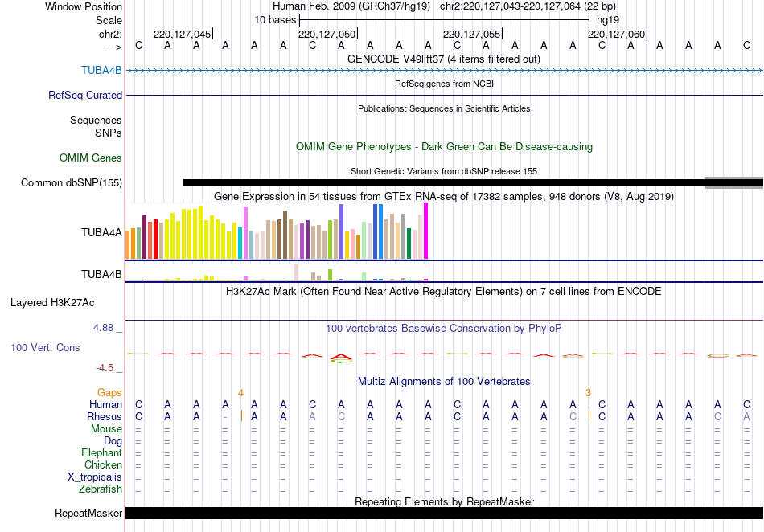The image size is (764, 532).
Task: Click the chr2:220,127,043-220,127,064 (22 bp) coordinates
Action: click(x=528, y=6)
